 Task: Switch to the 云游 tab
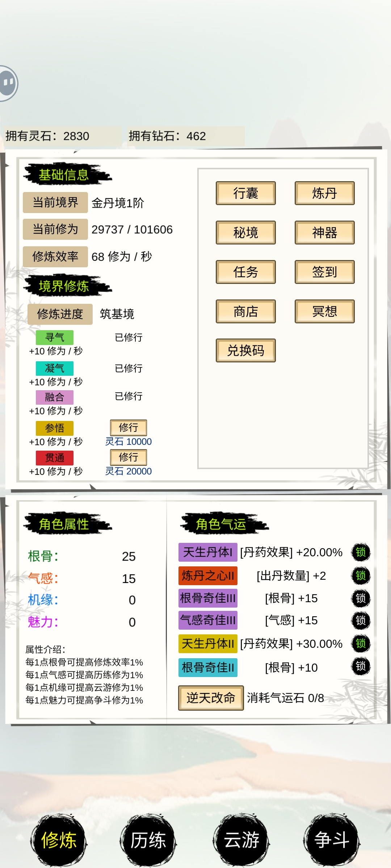pyautogui.click(x=241, y=840)
